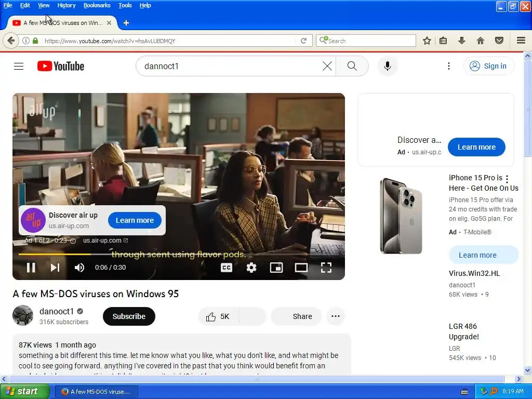
Task: Open the Virus.Win32.HL video suggestion
Action: coord(474,273)
